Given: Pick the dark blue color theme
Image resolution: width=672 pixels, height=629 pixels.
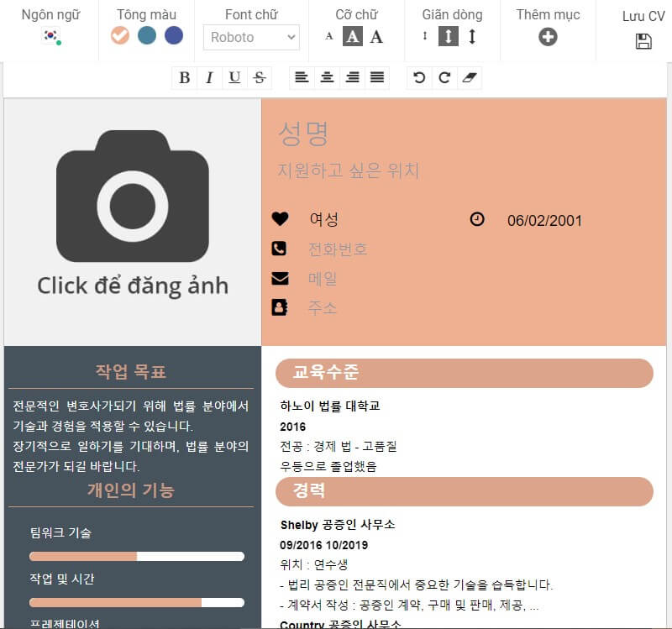Looking at the screenshot, I should tap(174, 36).
